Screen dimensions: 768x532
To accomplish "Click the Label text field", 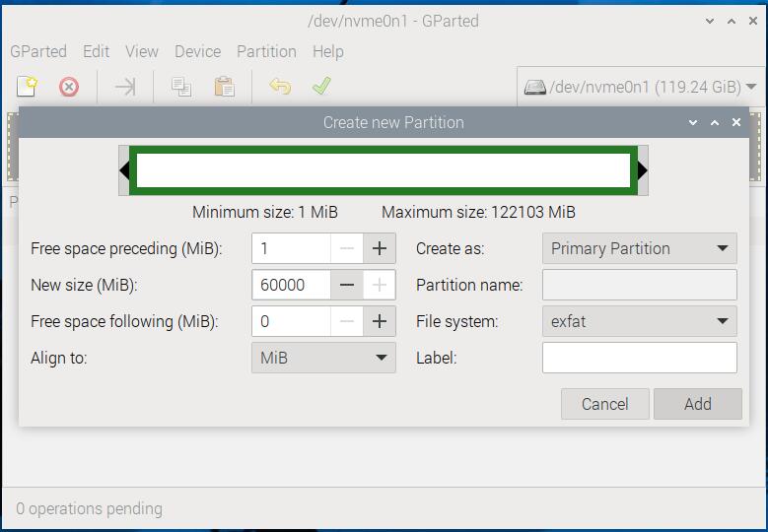I will (639, 358).
